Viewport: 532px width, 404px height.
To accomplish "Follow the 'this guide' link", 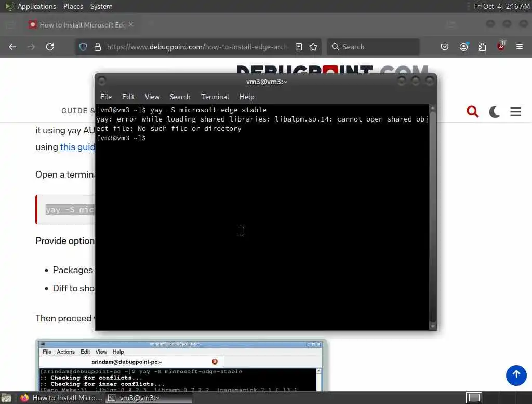I will click(77, 147).
